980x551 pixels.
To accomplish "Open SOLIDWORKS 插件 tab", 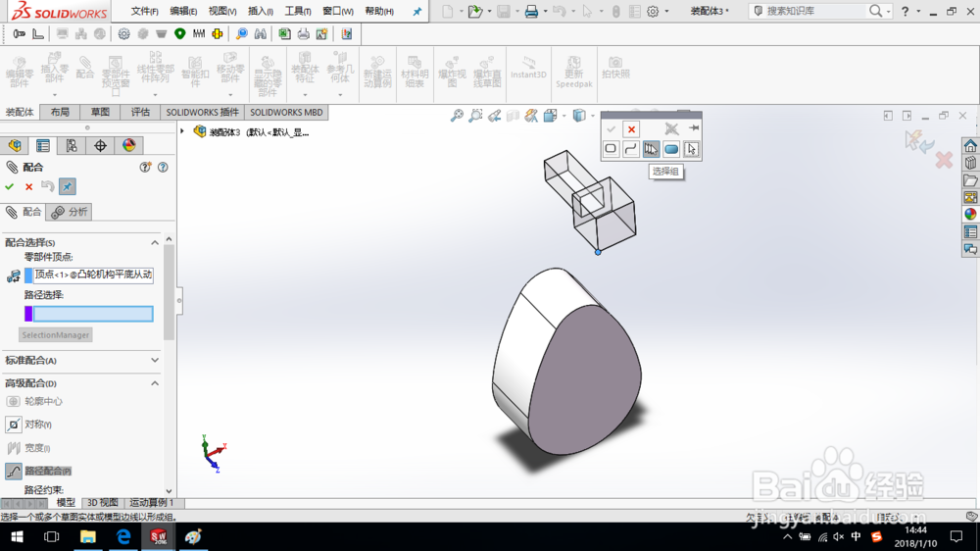I will (x=202, y=112).
